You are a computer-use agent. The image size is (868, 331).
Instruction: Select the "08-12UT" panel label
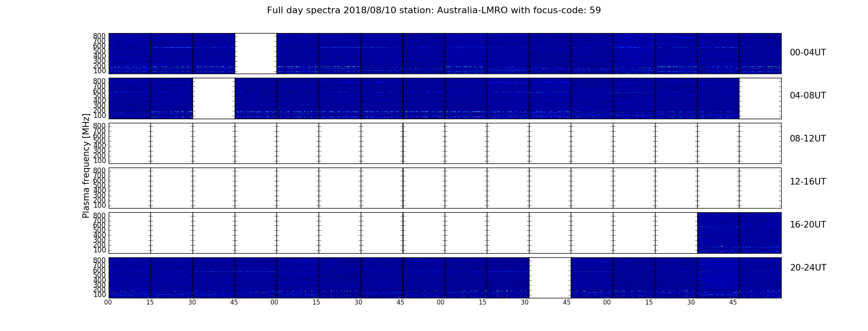(x=808, y=139)
